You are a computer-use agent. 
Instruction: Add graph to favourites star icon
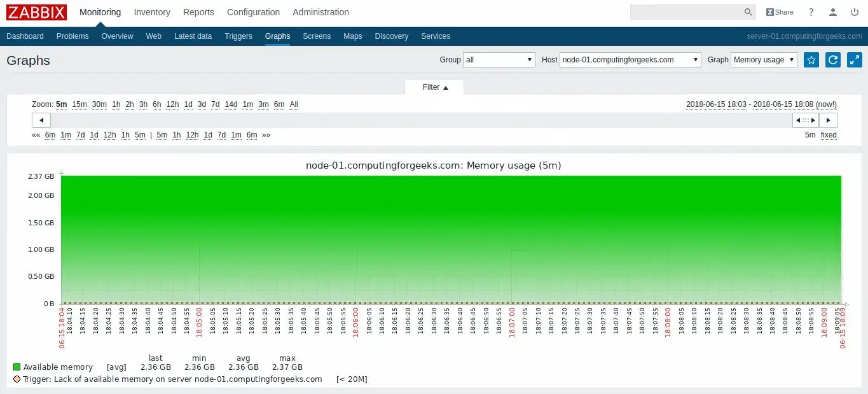(811, 60)
